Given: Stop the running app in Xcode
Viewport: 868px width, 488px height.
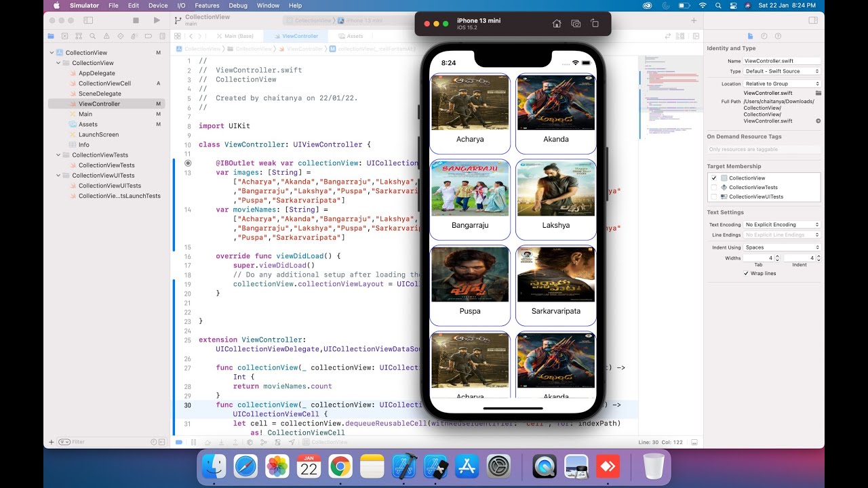Looking at the screenshot, I should (136, 20).
